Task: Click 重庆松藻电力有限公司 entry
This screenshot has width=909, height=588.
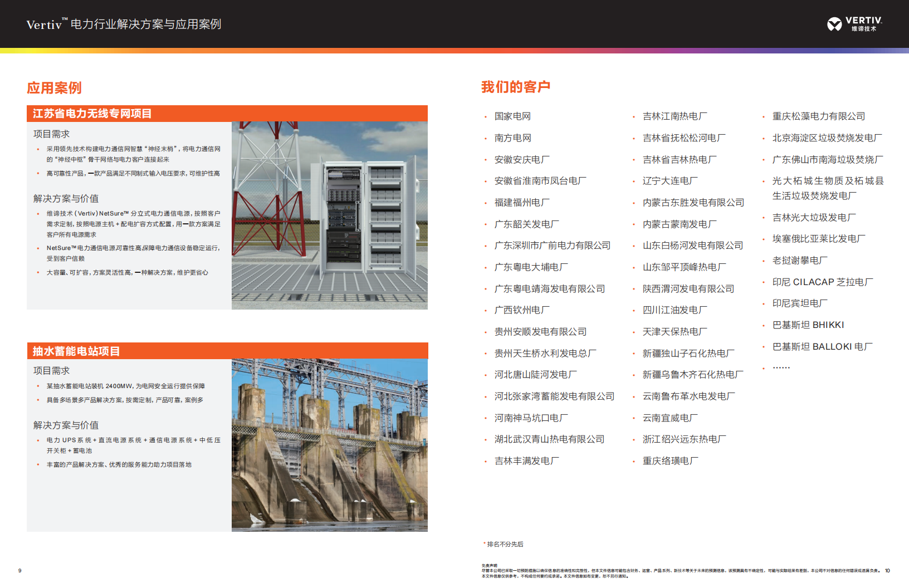Action: (818, 116)
